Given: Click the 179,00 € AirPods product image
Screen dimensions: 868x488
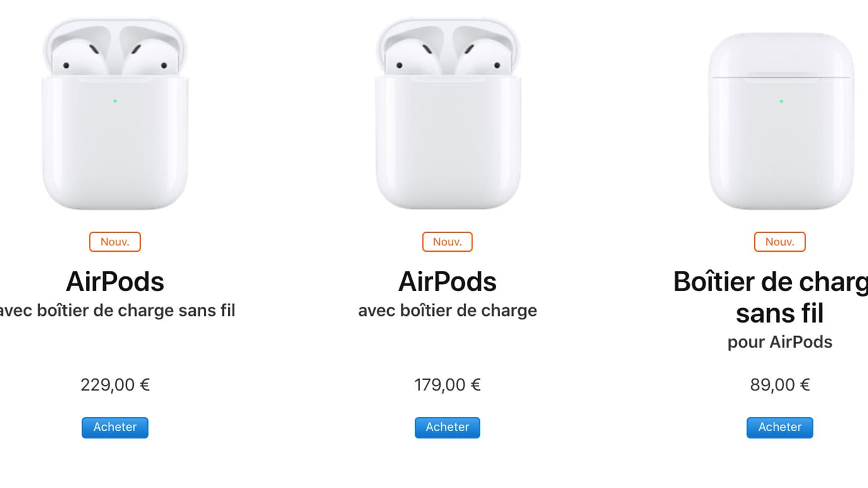Looking at the screenshot, I should point(448,116).
